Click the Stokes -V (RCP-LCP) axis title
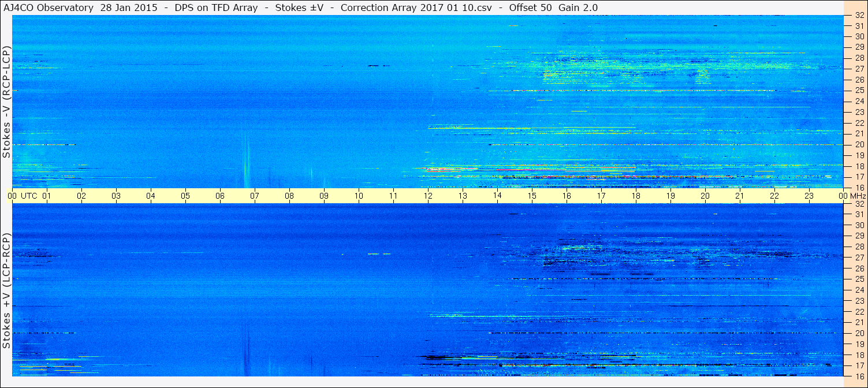This screenshot has width=868, height=388. click(x=6, y=102)
